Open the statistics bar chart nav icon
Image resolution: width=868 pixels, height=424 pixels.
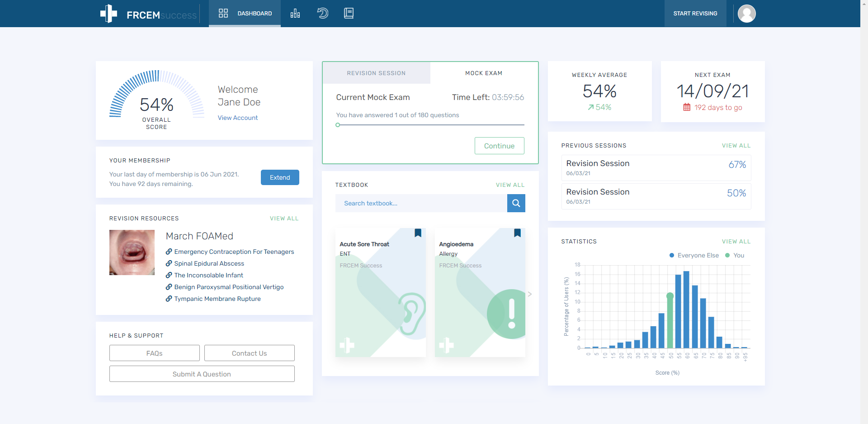(x=295, y=13)
